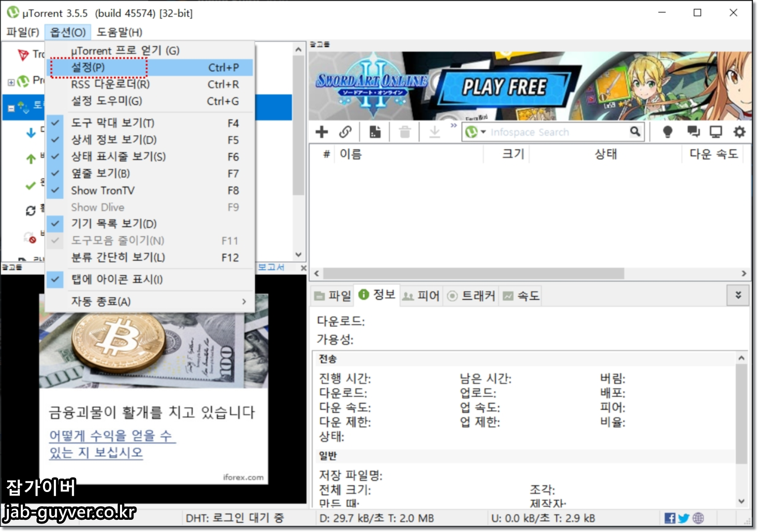The image size is (758, 532).
Task: Collapse the highlighted torrents tree node
Action: pyautogui.click(x=11, y=108)
